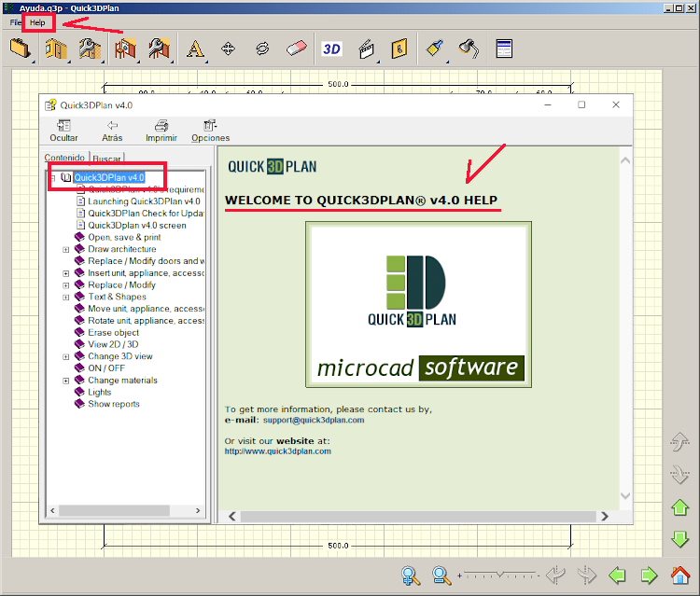Select the Eraser tool

pyautogui.click(x=297, y=49)
